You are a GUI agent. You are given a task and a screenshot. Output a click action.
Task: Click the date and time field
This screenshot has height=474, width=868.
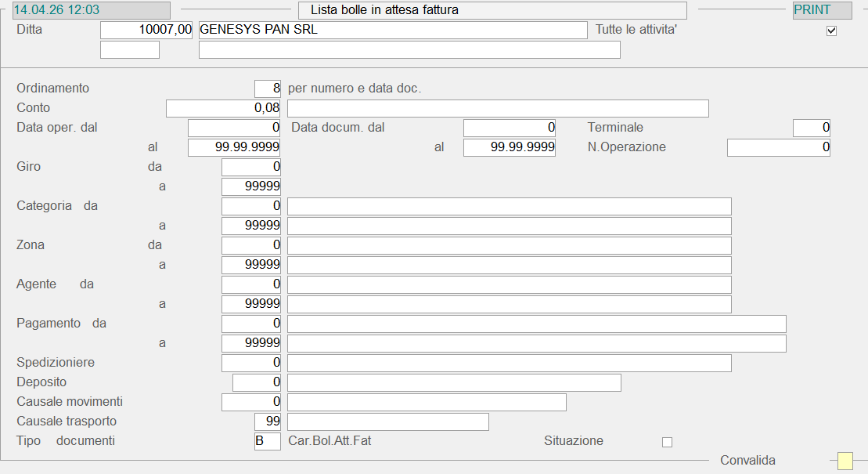click(91, 10)
